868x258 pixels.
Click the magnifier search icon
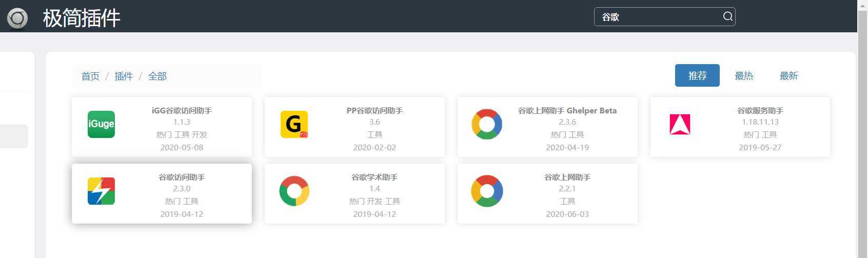pyautogui.click(x=727, y=16)
